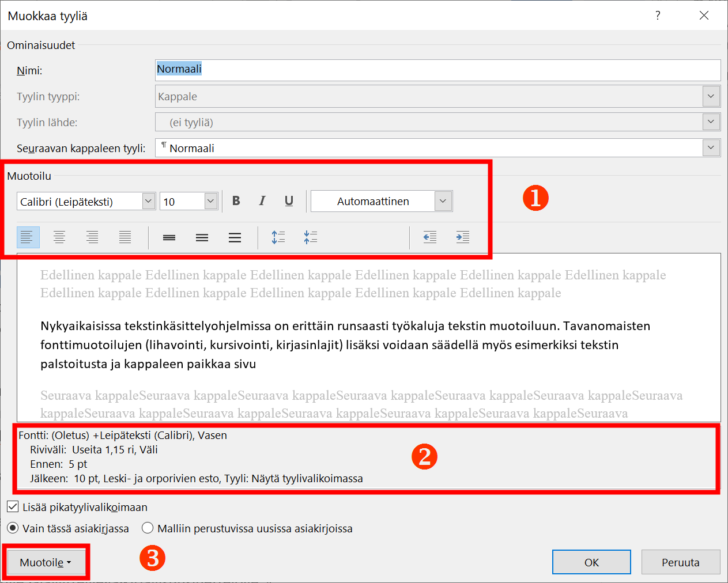728x583 pixels.
Task: Open the Muotoile menu button
Action: pyautogui.click(x=46, y=562)
